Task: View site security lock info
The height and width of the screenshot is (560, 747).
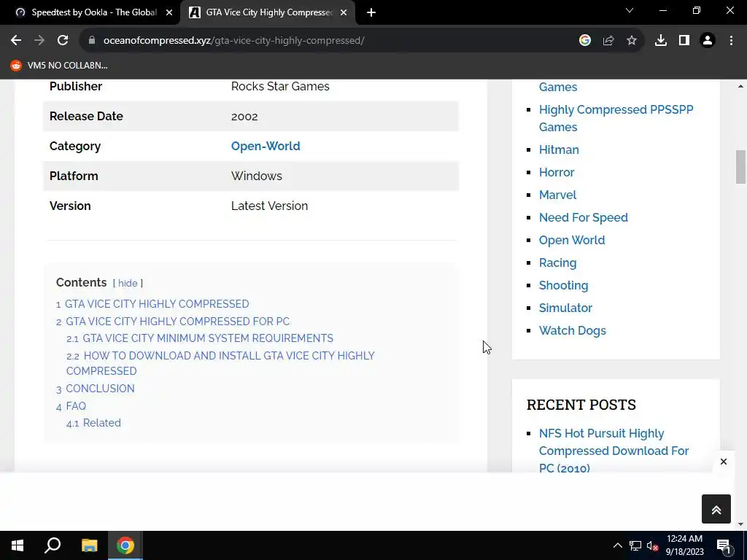Action: tap(92, 41)
